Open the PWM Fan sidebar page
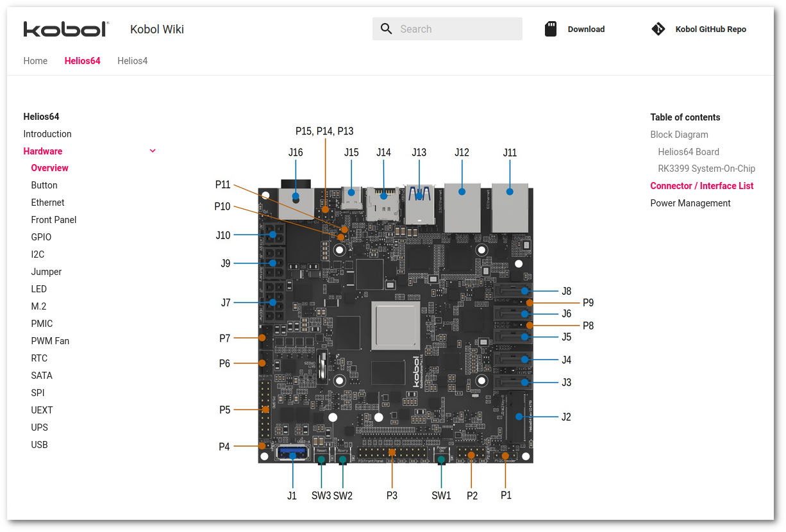This screenshot has height=532, width=786. (x=51, y=341)
